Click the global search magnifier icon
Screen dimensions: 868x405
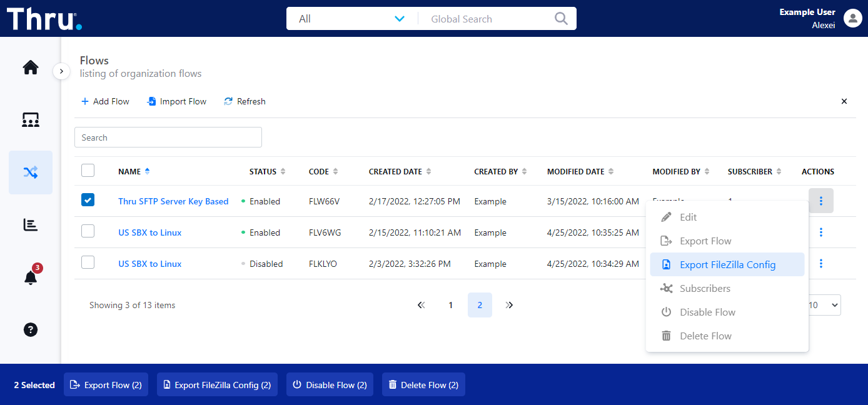coord(561,19)
